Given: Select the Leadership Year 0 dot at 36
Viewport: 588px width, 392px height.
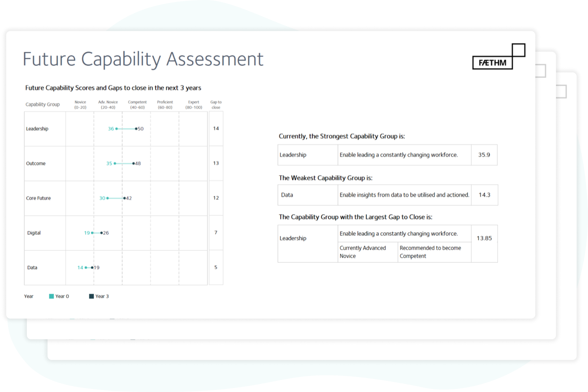Looking at the screenshot, I should (117, 129).
